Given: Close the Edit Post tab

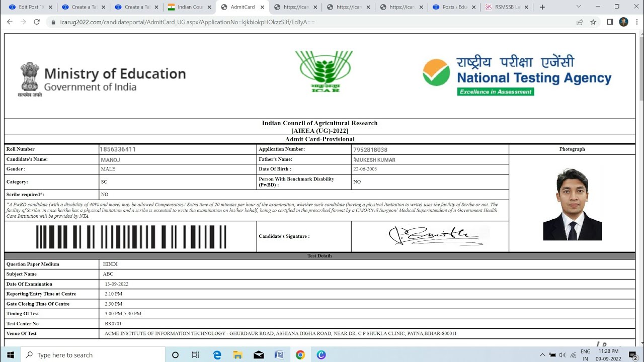Looking at the screenshot, I should (50, 7).
